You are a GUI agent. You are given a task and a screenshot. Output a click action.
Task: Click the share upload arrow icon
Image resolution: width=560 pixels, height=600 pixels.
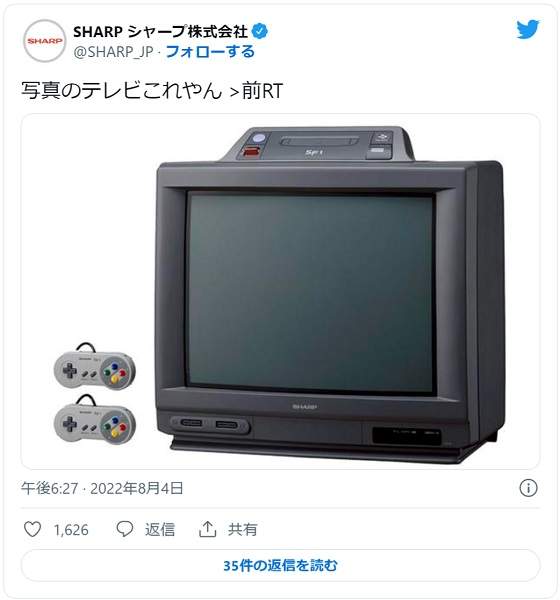pyautogui.click(x=207, y=529)
